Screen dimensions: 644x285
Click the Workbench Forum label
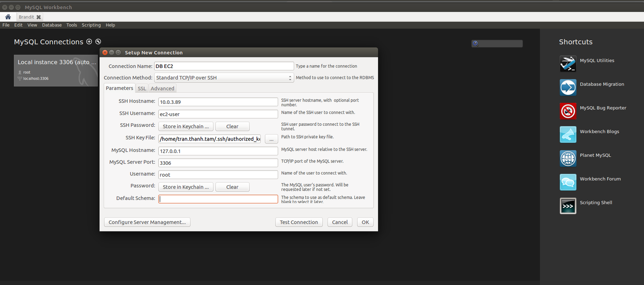(600, 179)
